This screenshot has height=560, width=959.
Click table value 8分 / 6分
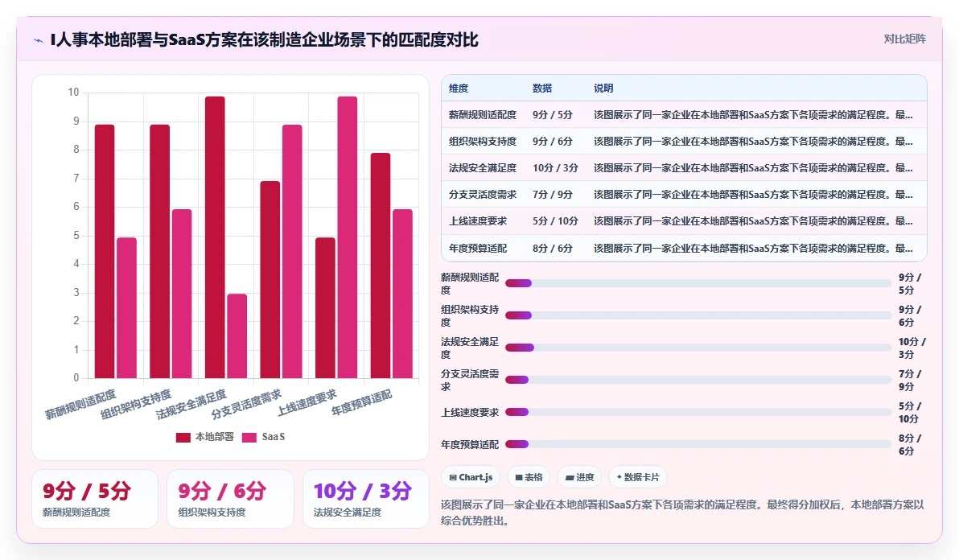point(552,248)
